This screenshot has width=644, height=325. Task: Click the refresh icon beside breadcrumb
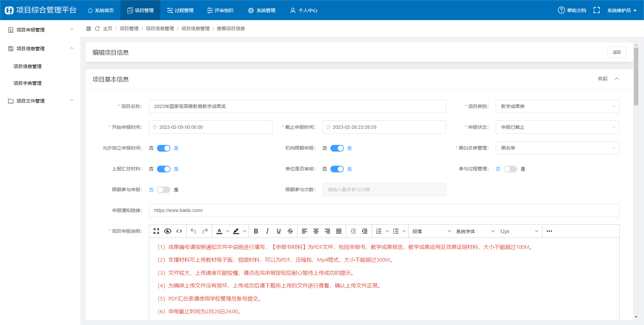[x=97, y=29]
